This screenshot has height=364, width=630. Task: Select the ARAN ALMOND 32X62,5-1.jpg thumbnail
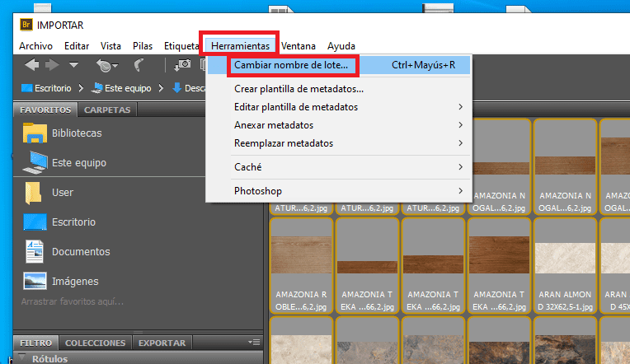pyautogui.click(x=565, y=266)
